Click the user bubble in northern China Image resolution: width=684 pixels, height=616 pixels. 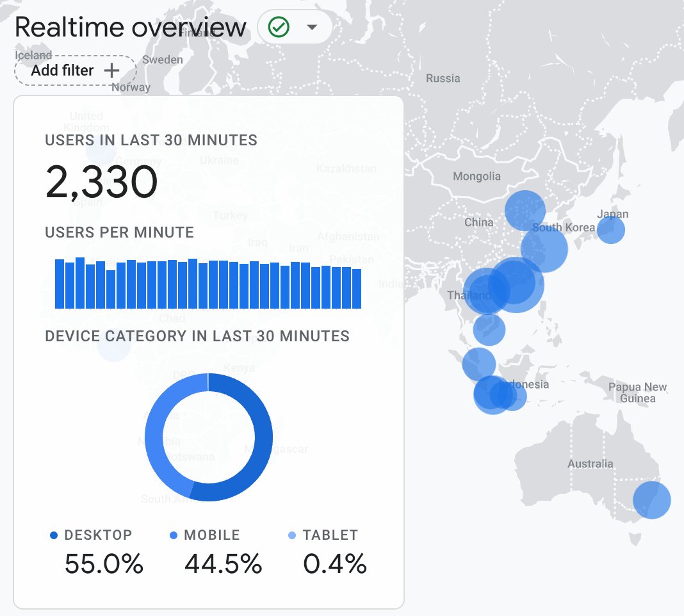pyautogui.click(x=525, y=211)
